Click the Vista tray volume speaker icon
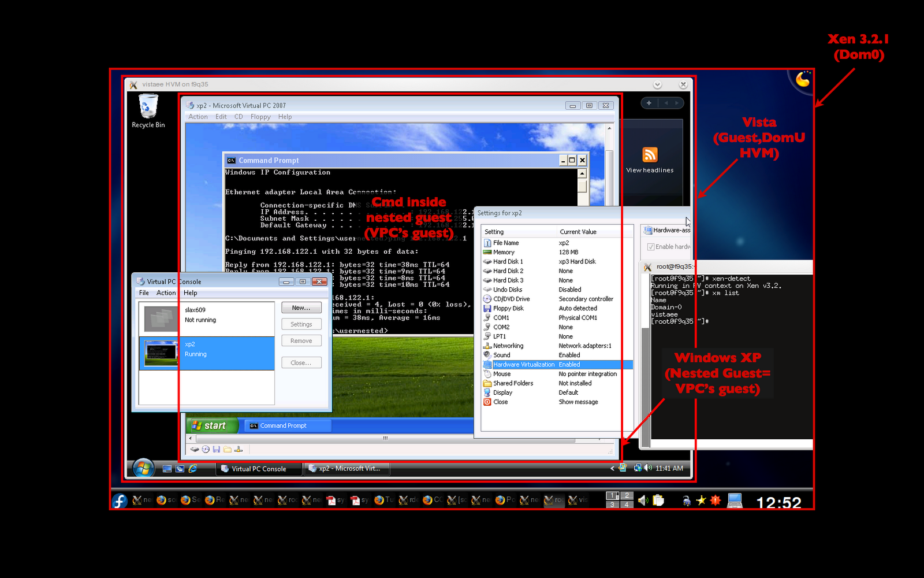The height and width of the screenshot is (578, 924). tap(648, 468)
